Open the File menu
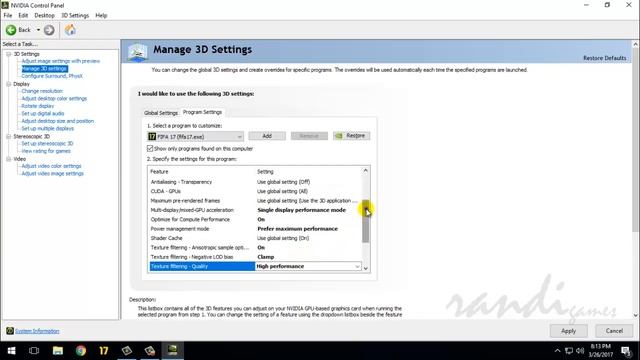Image resolution: width=640 pixels, height=360 pixels. click(x=8, y=15)
